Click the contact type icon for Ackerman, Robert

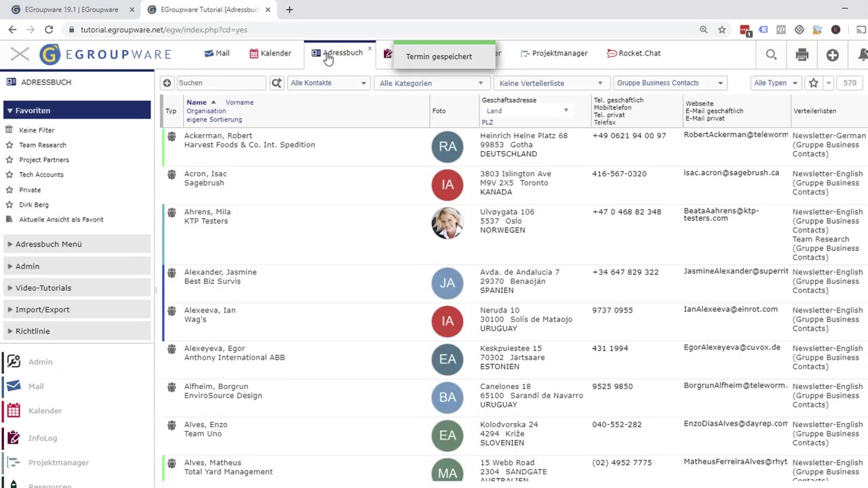click(x=172, y=136)
